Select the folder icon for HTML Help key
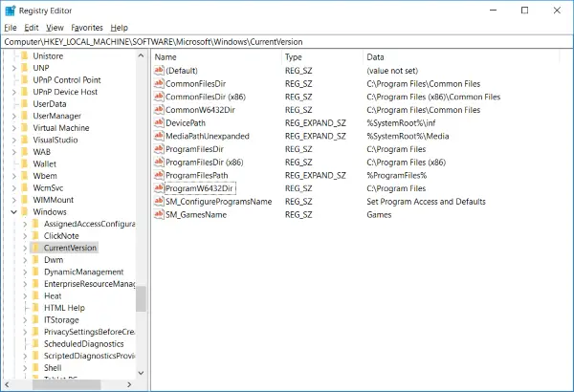Viewport: 574px width, 392px height. click(x=35, y=308)
